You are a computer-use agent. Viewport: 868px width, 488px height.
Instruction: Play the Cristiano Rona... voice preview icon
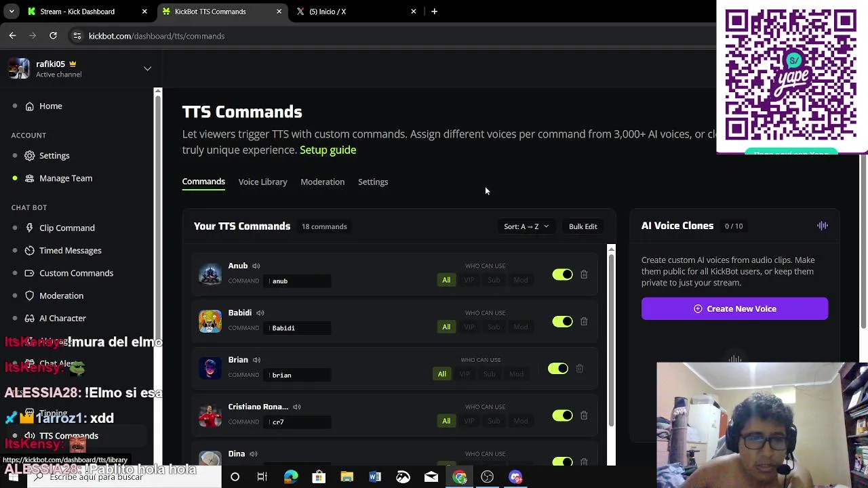pyautogui.click(x=296, y=407)
